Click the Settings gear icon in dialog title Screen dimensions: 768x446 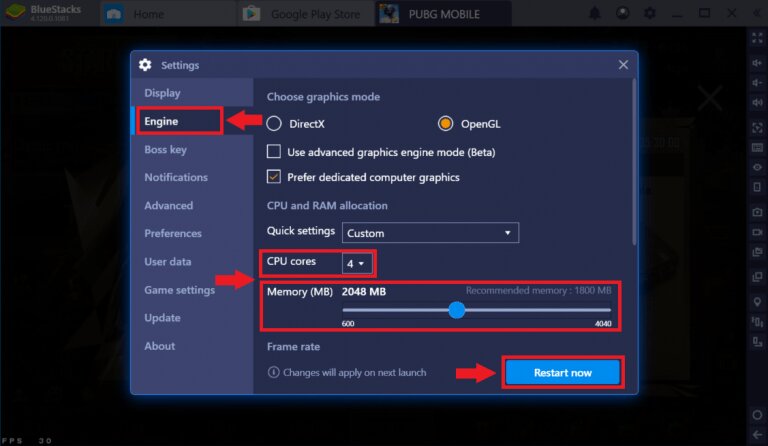pos(145,65)
